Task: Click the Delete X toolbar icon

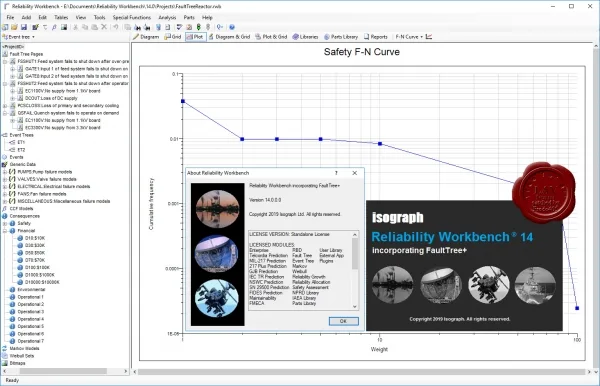Action: [x=104, y=27]
